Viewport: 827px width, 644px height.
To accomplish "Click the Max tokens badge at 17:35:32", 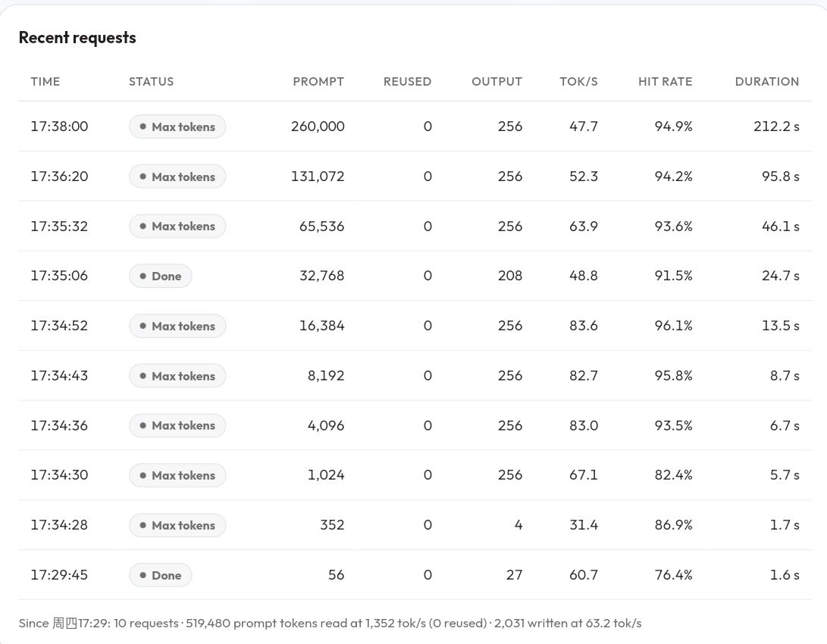I will (x=177, y=226).
